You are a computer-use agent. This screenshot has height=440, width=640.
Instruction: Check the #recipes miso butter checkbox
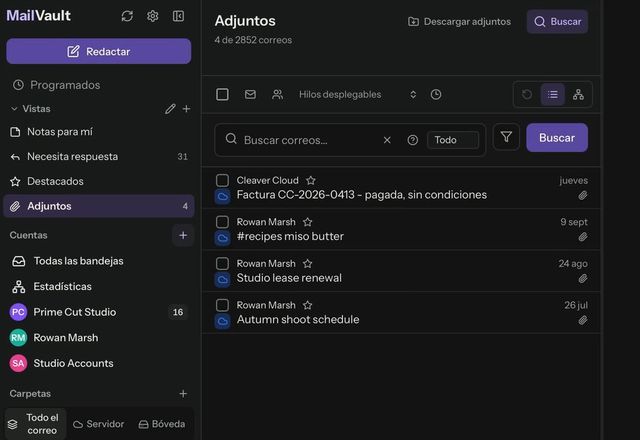(x=222, y=222)
